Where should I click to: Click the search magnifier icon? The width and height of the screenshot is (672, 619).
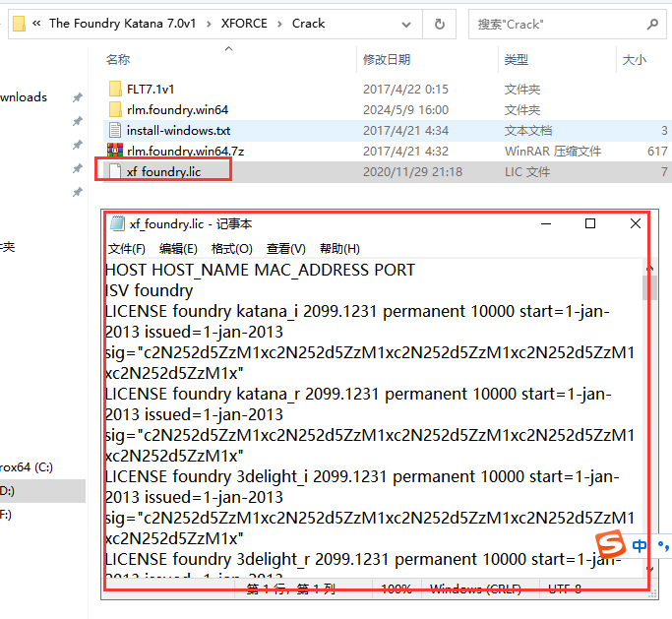(652, 24)
